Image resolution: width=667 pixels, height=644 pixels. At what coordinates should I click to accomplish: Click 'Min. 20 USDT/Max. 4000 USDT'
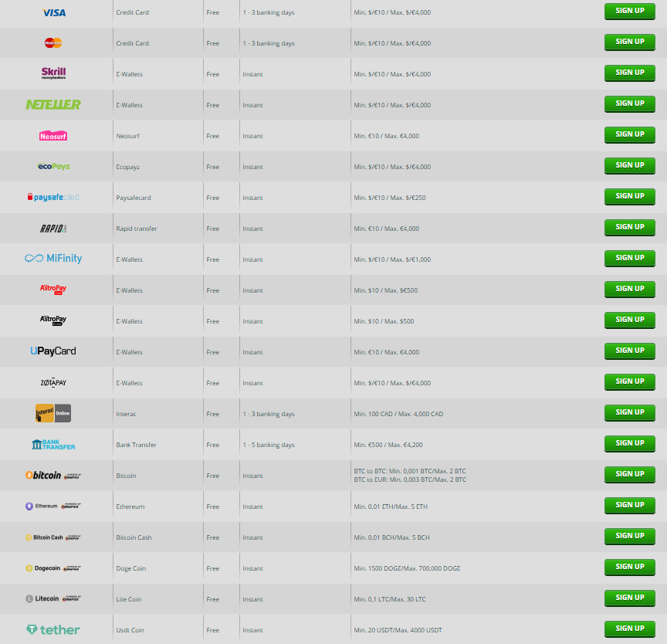(398, 630)
